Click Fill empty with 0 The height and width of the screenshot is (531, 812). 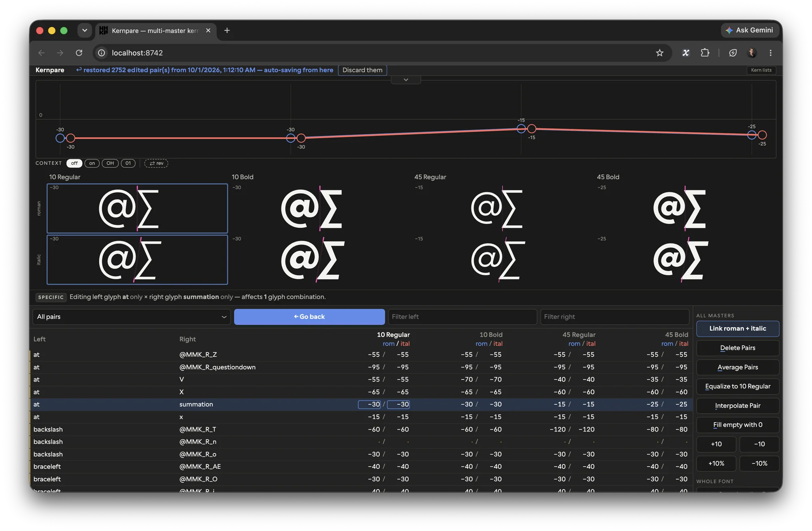[x=738, y=425]
